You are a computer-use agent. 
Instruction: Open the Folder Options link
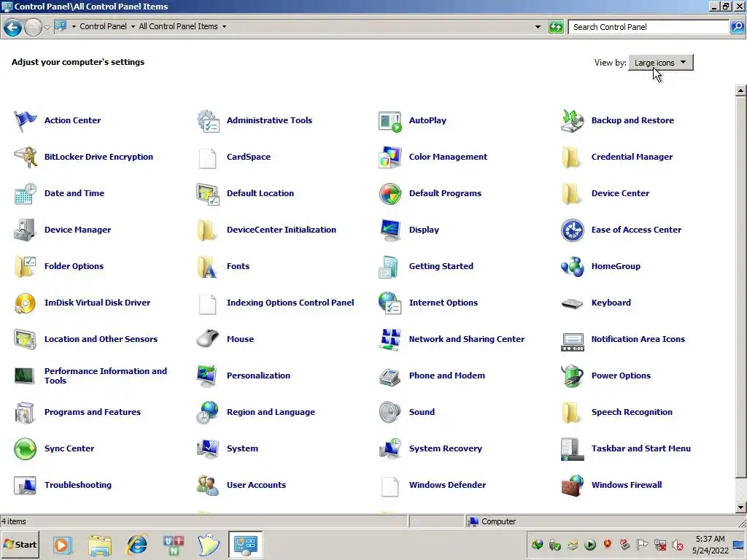tap(74, 266)
